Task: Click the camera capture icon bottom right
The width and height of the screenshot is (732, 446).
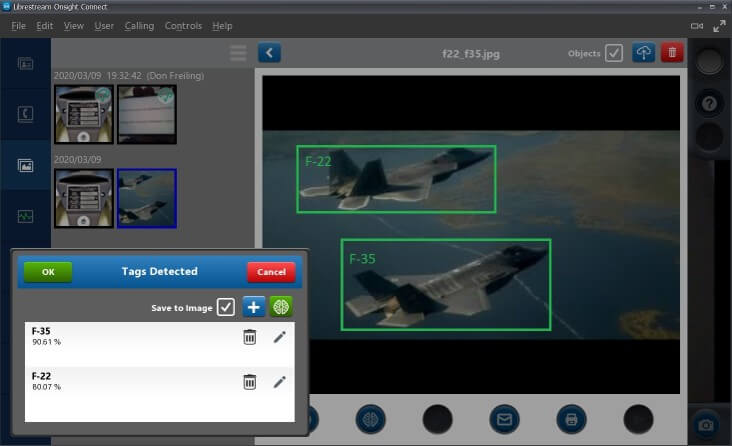Action: (x=706, y=425)
